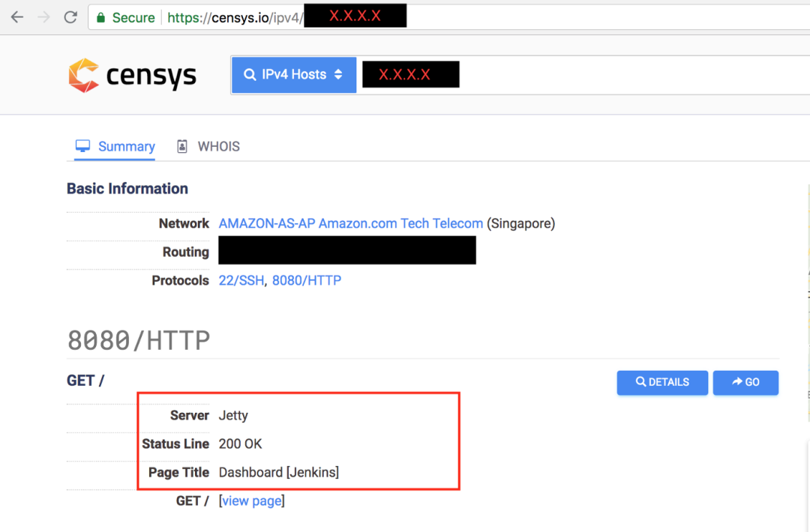This screenshot has height=532, width=810.
Task: Click the browser forward arrow
Action: (44, 17)
